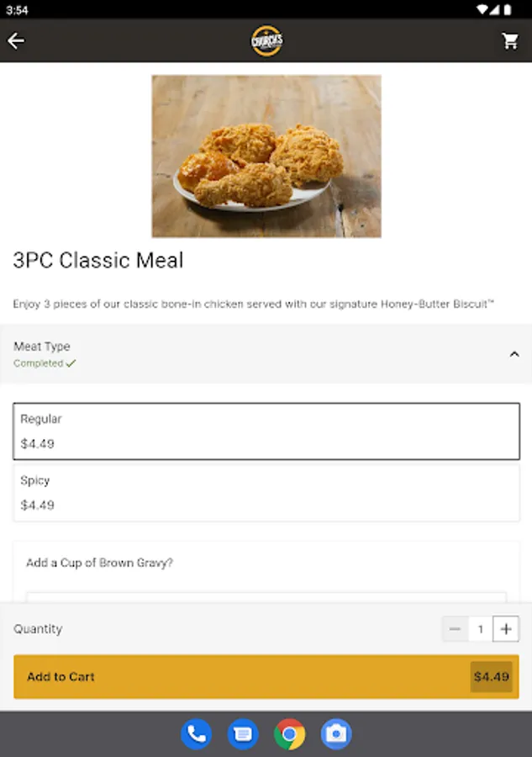Open the shopping cart icon

point(510,41)
